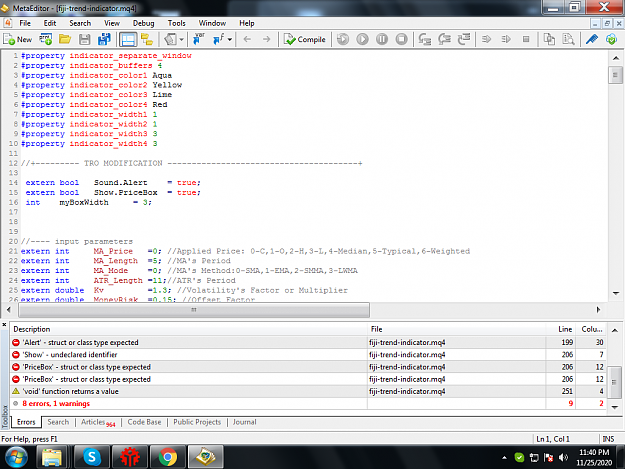Create a New file from toolbar
The image size is (625, 469).
point(18,39)
